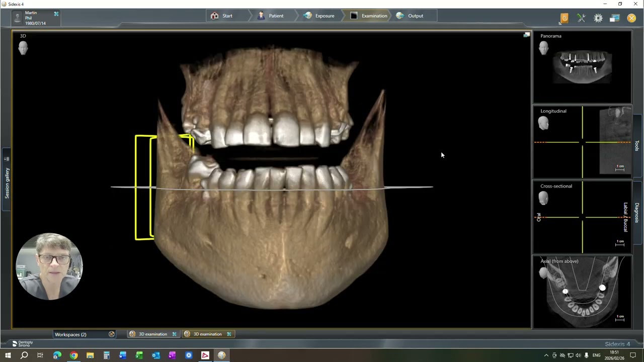Screen dimensions: 644x362
Task: Open the Windows Start menu
Action: (8, 355)
